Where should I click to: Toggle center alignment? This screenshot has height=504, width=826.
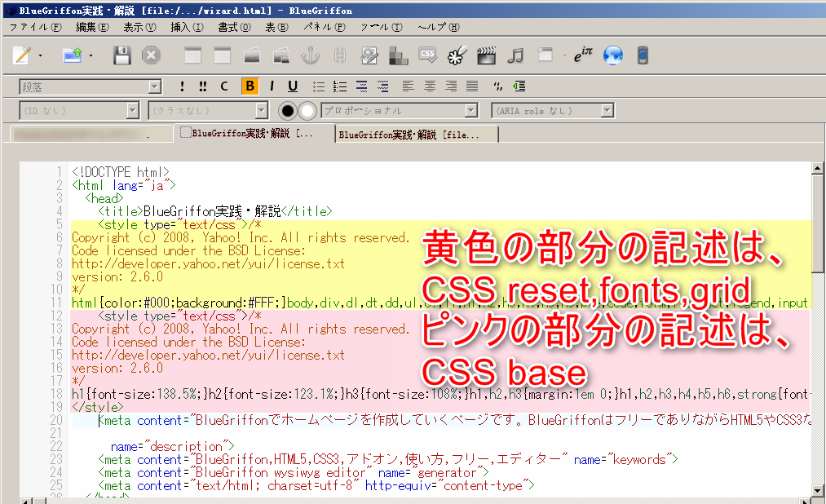coord(430,86)
